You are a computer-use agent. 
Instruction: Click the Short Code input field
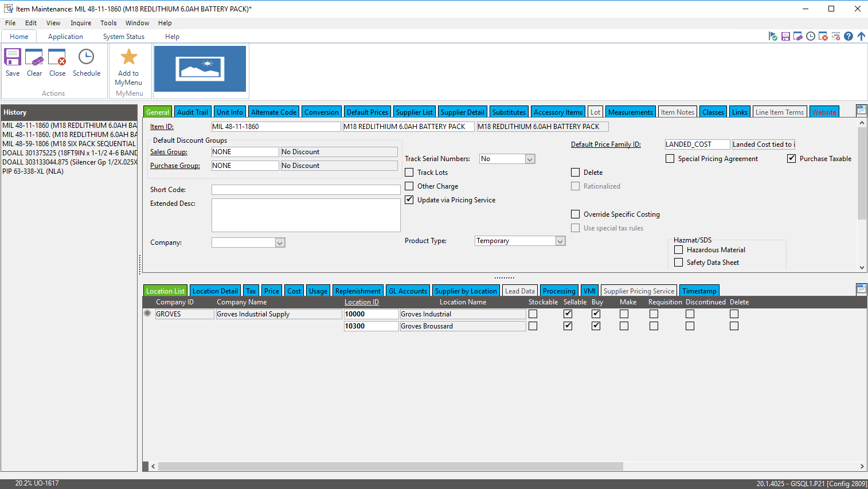click(306, 190)
